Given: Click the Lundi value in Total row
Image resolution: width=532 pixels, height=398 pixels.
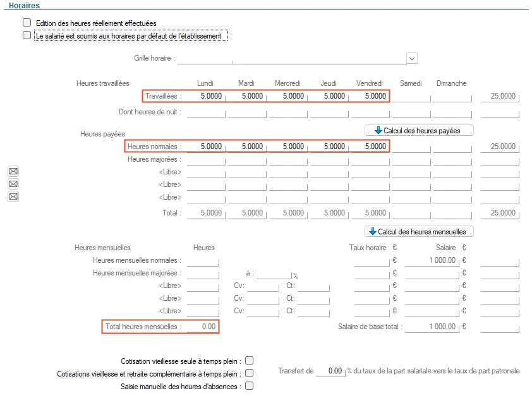Looking at the screenshot, I should pyautogui.click(x=206, y=213).
